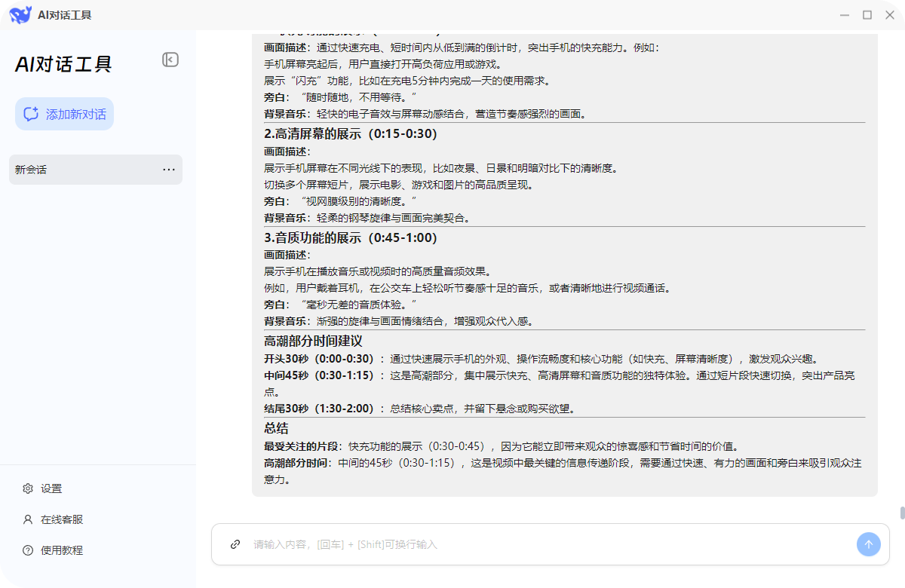The image size is (905, 588).
Task: Click the narration “毫秒无差的音质体验。”
Action: tap(358, 305)
